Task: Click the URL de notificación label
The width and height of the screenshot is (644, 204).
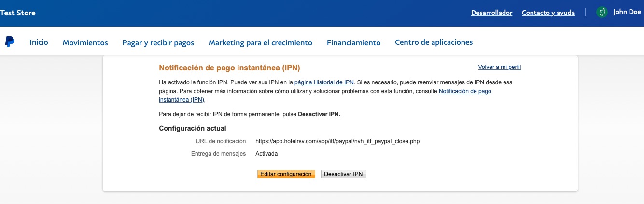Action: point(221,141)
